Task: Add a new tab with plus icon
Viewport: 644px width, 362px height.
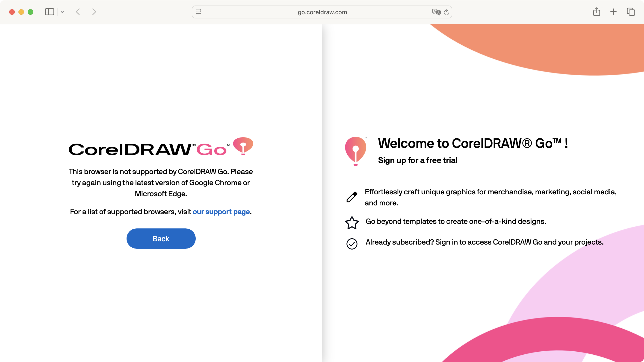Action: [613, 12]
